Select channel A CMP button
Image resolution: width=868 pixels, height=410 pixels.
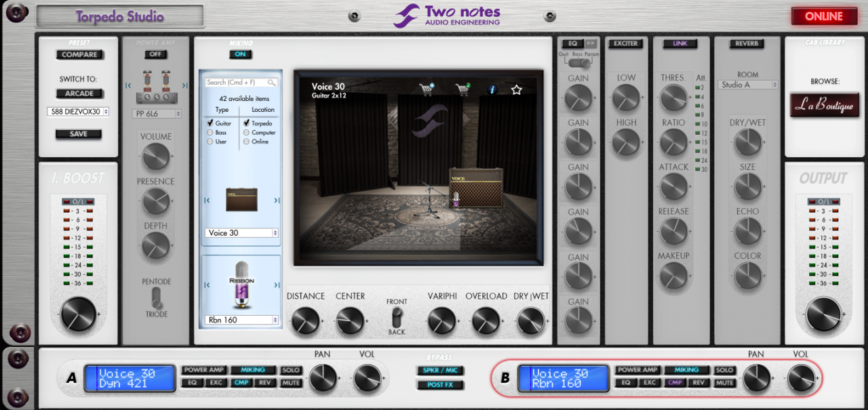[241, 383]
